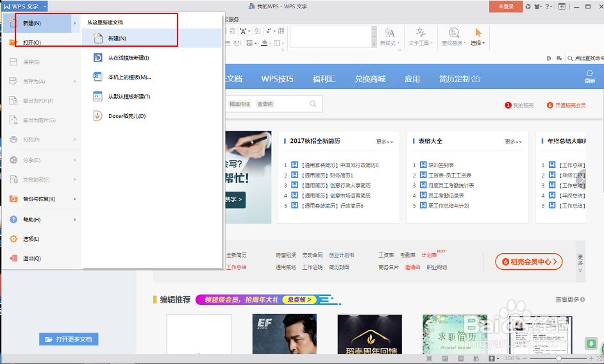This screenshot has height=364, width=604.
Task: Open 培训签到表 template item
Action: (x=441, y=165)
